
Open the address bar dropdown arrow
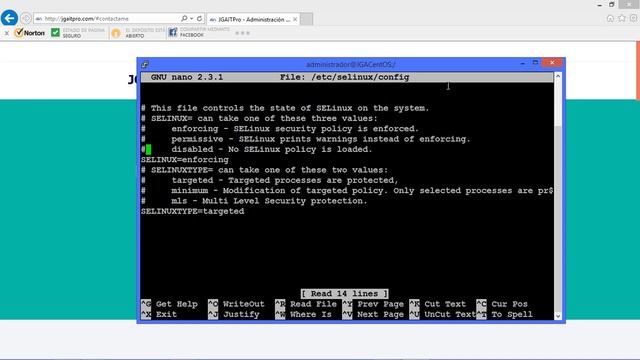[191, 18]
